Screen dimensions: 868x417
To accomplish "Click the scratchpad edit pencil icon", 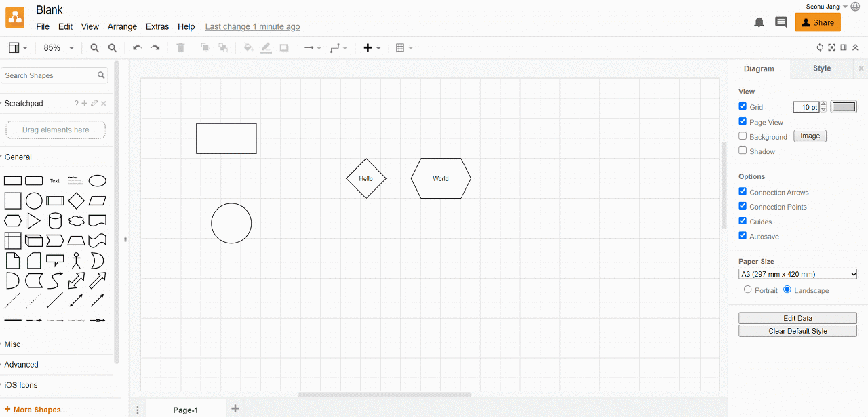I will 94,103.
